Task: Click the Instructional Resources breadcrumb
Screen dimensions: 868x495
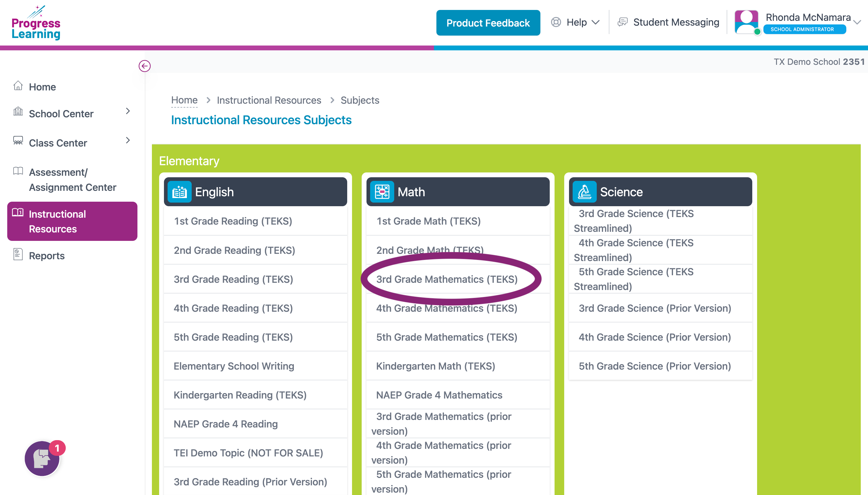Action: coord(269,100)
